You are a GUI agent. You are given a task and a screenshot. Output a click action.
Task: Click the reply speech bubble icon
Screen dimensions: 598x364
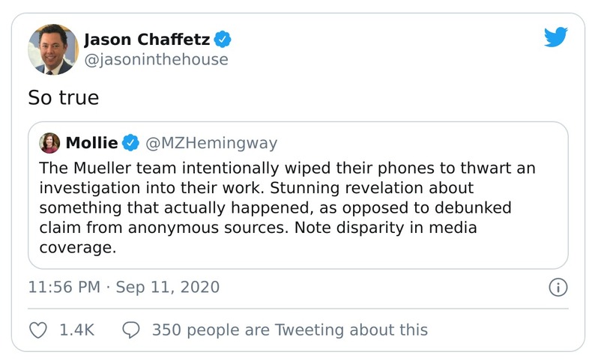130,330
